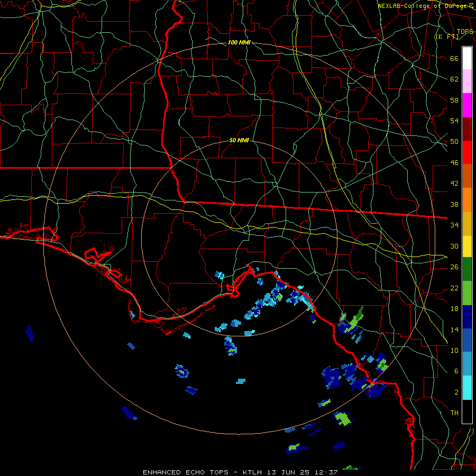Viewport: 476px width, 476px height.
Task: Select the bright red legend swatch
Action: (467, 152)
